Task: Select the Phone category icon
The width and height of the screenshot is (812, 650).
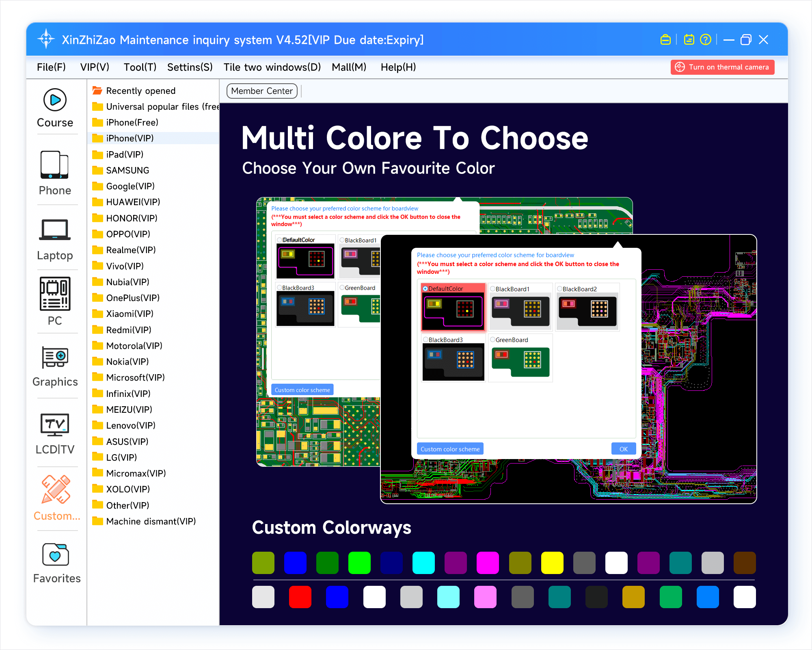Action: pyautogui.click(x=55, y=165)
